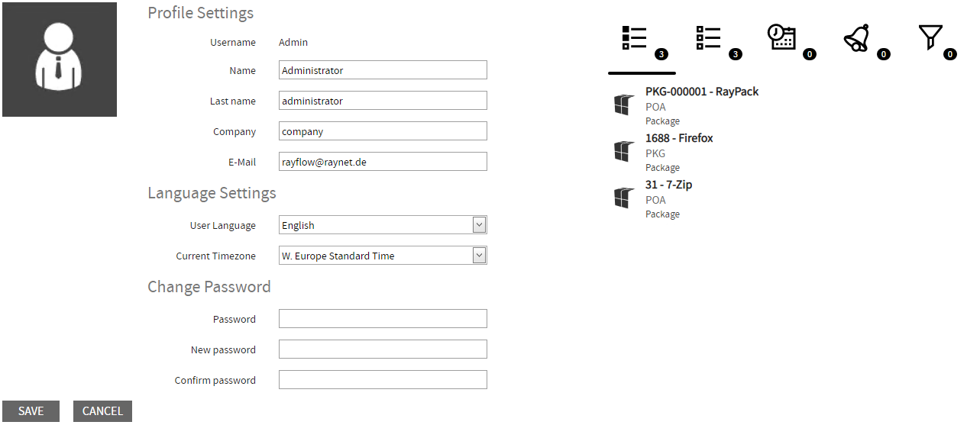Open the empty-checkbox list tab
The width and height of the screenshot is (980, 425).
[x=709, y=38]
